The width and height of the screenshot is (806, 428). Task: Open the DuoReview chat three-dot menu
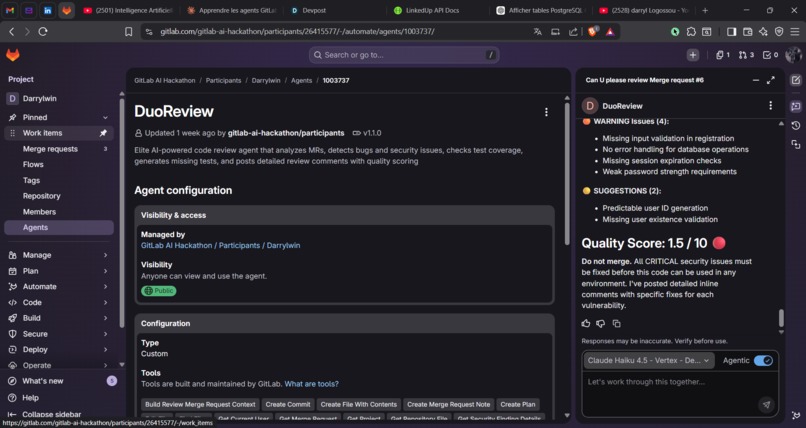click(770, 105)
